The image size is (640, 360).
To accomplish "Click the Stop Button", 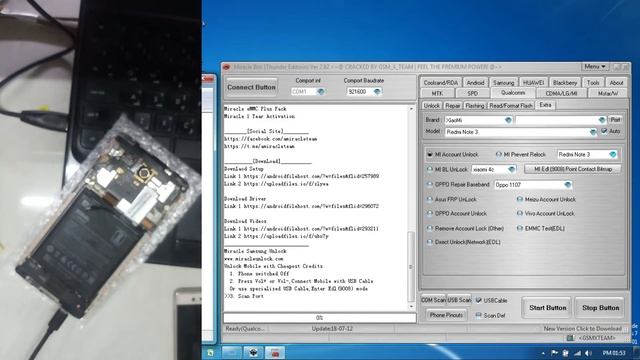I will tap(600, 308).
